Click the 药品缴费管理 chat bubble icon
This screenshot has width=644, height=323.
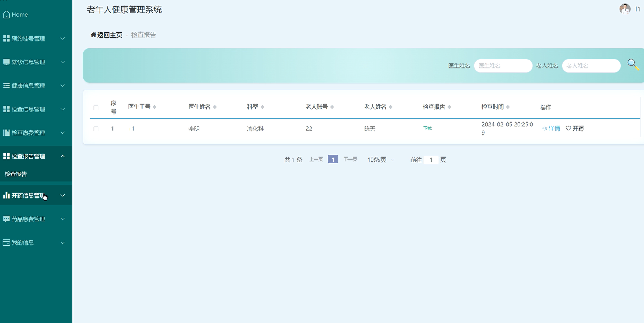tap(6, 219)
